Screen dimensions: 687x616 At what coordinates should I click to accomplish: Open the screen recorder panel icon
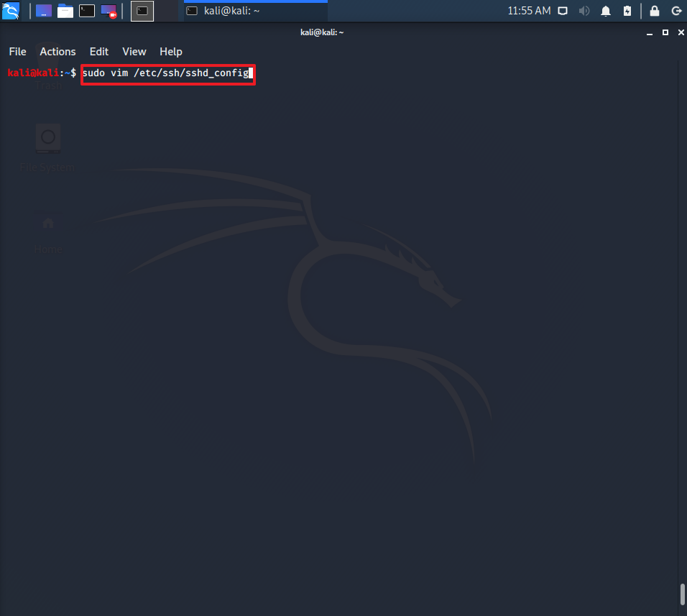(109, 11)
